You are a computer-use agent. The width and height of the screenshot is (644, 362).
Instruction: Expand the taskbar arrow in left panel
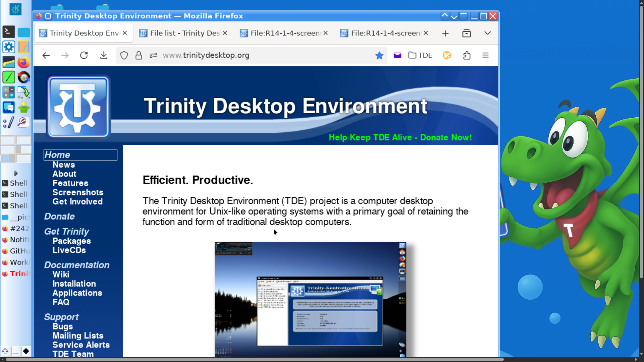[15, 173]
